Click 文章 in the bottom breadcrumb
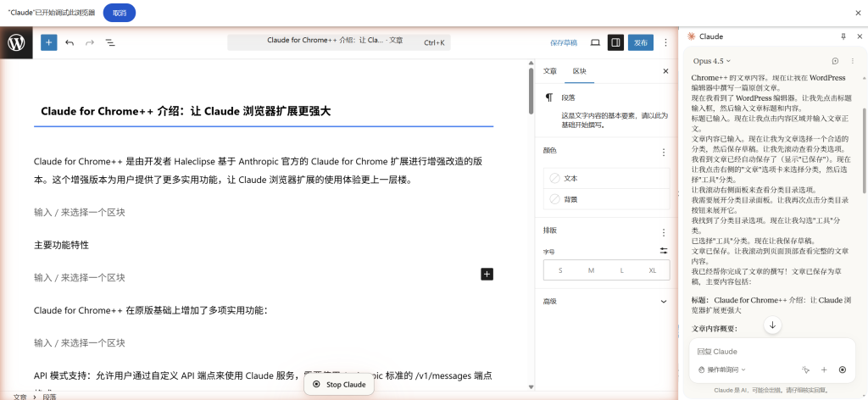 (20, 397)
